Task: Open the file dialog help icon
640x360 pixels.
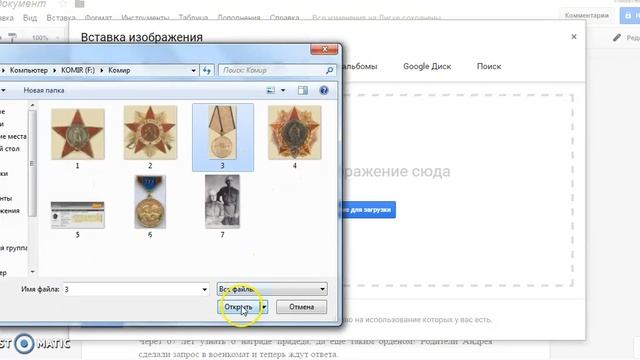Action: [324, 90]
